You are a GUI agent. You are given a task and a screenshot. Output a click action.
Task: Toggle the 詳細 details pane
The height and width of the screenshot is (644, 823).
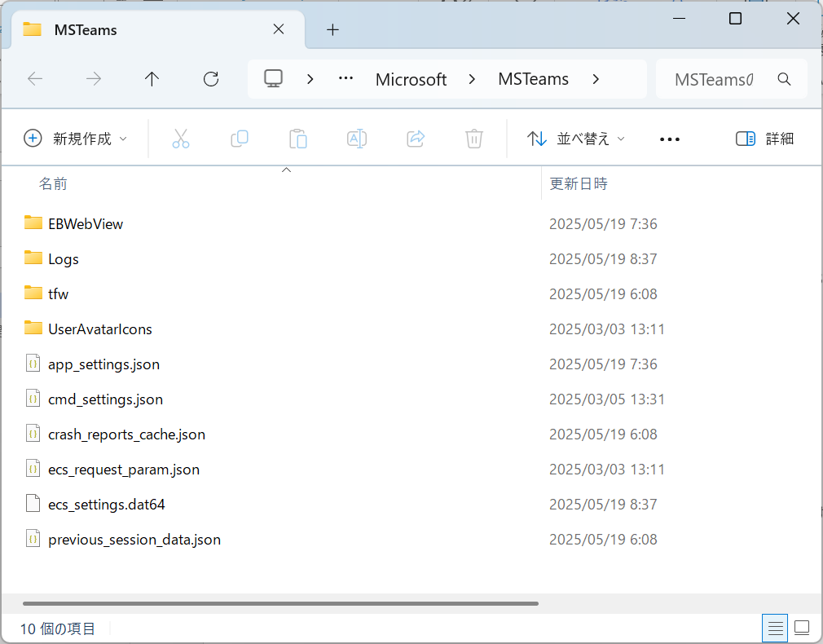coord(765,139)
